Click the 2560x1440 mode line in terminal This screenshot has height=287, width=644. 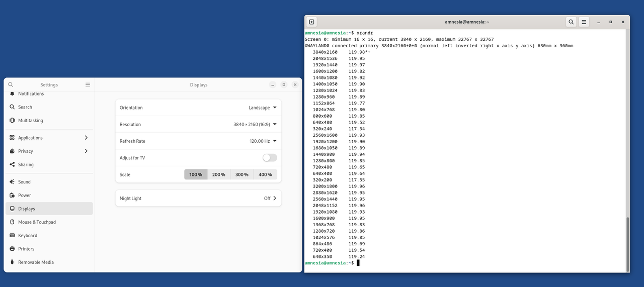click(x=339, y=199)
